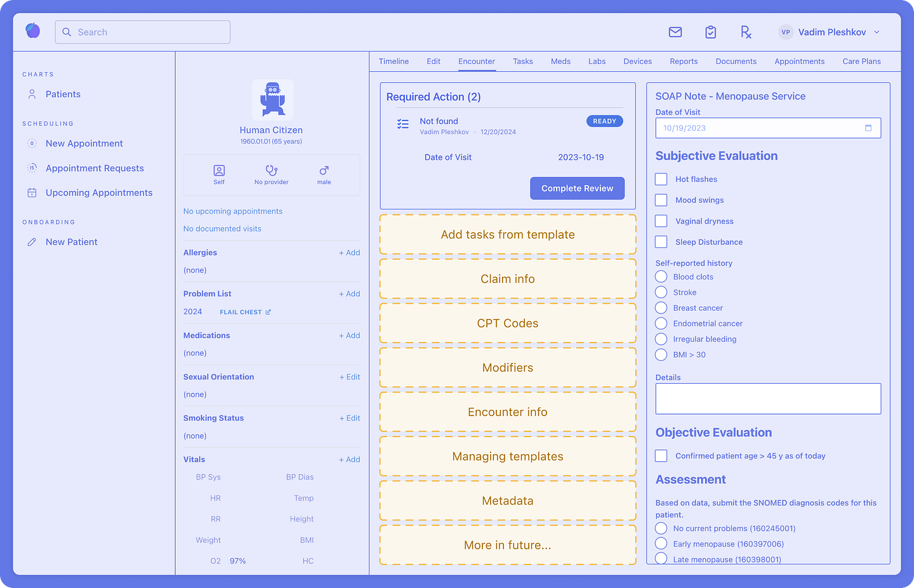Viewport: 914px width, 588px height.
Task: Check the Mood swings checkbox
Action: pos(661,200)
